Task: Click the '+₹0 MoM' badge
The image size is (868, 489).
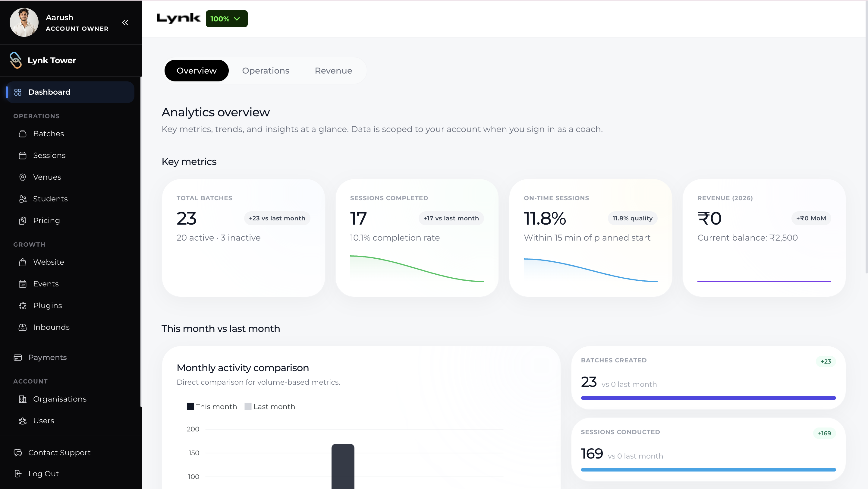Action: [811, 218]
